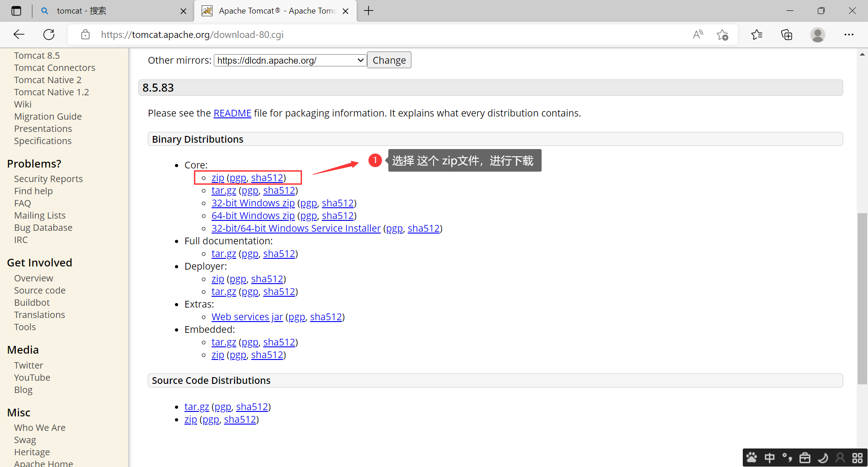The image size is (868, 467).
Task: Close the tomcat search tab
Action: pos(183,11)
